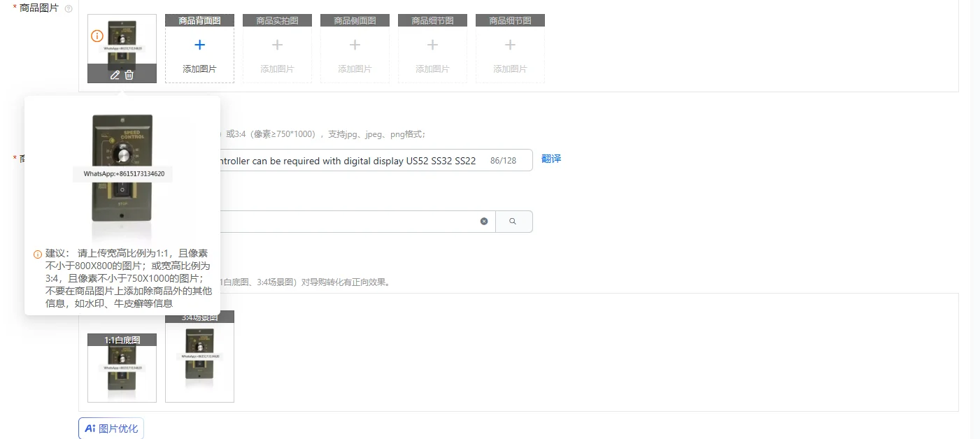This screenshot has height=439, width=980.
Task: Open the 1:1白底图 thumbnail
Action: pos(122,368)
